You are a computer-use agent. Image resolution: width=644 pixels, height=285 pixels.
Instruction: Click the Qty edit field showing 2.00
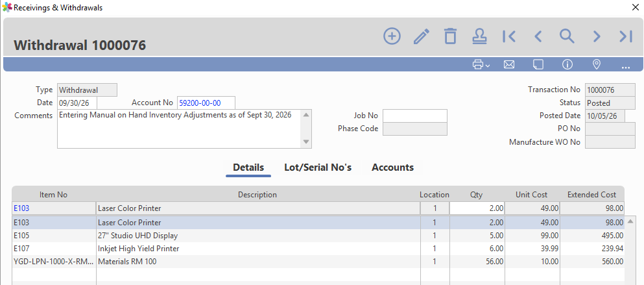click(477, 208)
